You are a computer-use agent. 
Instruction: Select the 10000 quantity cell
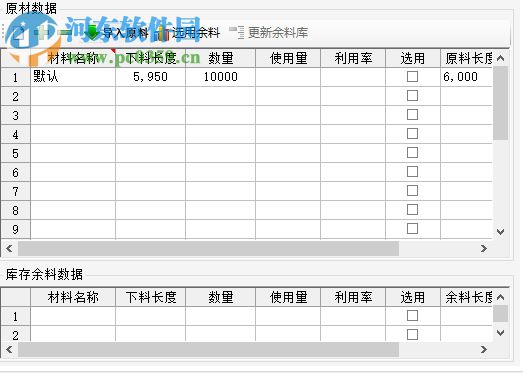pyautogui.click(x=220, y=77)
